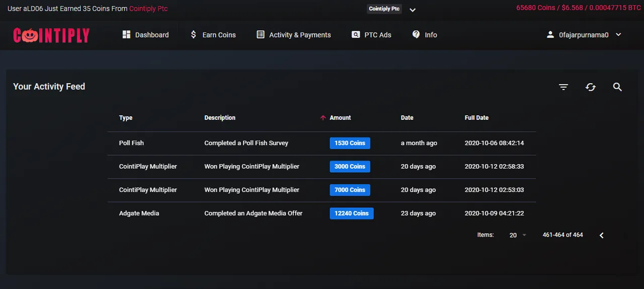The width and height of the screenshot is (644, 289).
Task: Expand the 0fajarpurnama0 account dropdown
Action: coord(619,35)
